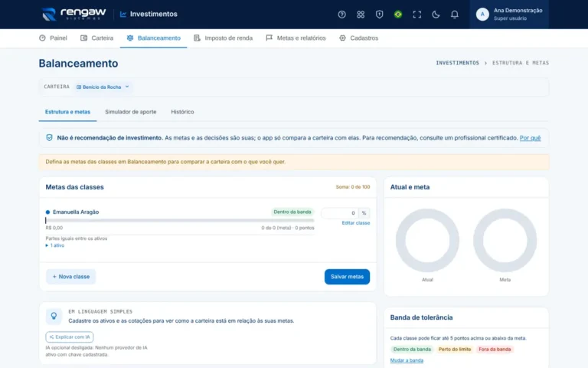588x368 pixels.
Task: Click the Fora da banda legend badge
Action: point(495,350)
